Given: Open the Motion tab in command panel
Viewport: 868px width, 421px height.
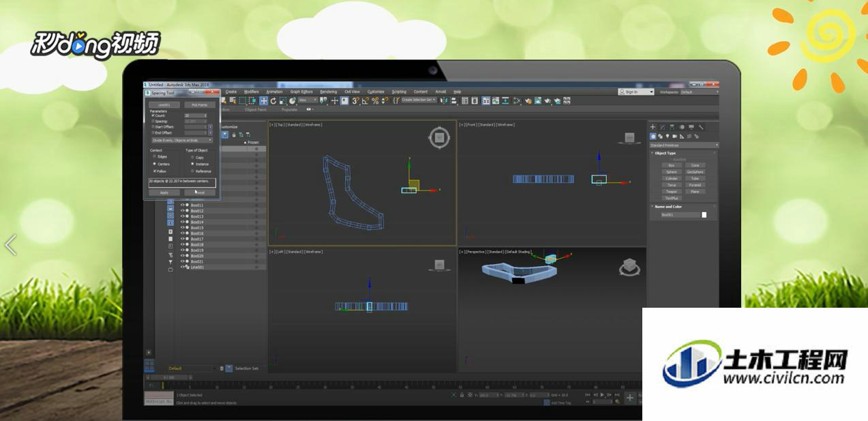Looking at the screenshot, I should click(x=682, y=127).
